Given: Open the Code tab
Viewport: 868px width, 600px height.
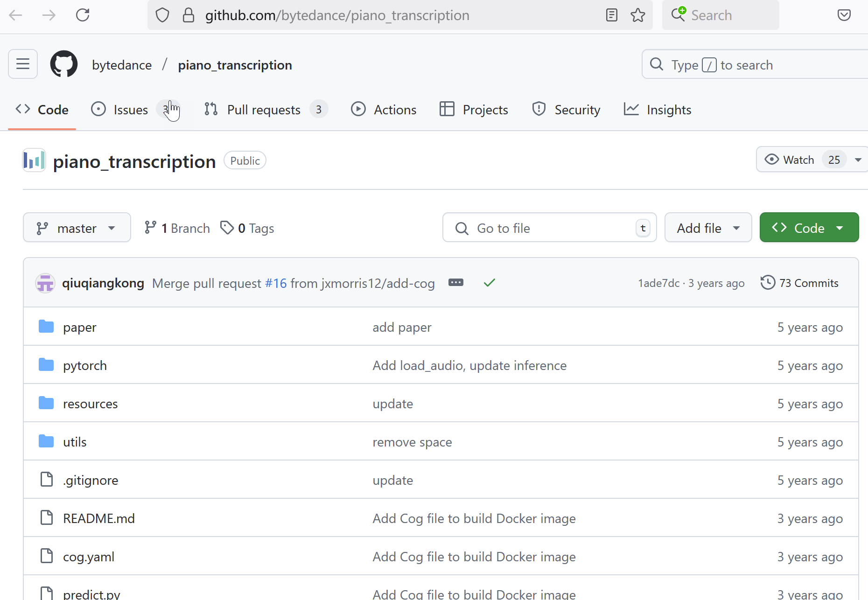Looking at the screenshot, I should pos(42,110).
